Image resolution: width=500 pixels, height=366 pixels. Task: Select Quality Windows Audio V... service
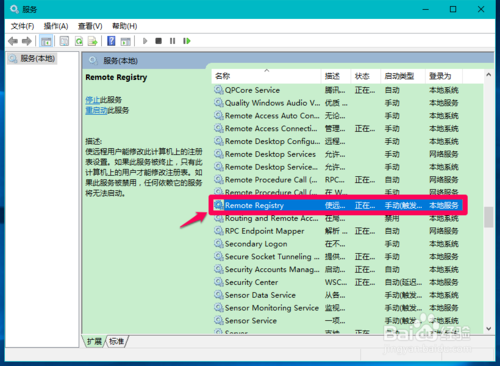coord(337,103)
